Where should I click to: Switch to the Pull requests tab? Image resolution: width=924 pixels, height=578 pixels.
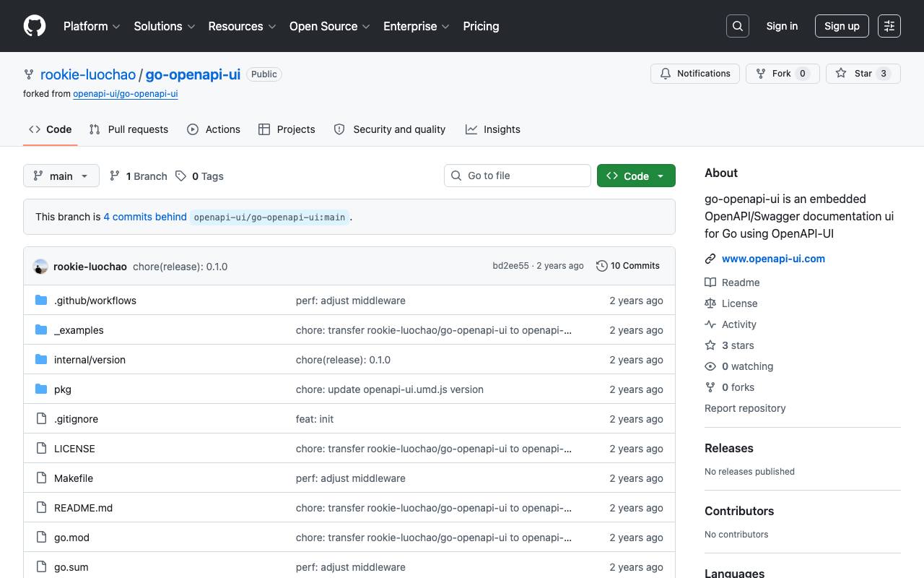tap(128, 129)
